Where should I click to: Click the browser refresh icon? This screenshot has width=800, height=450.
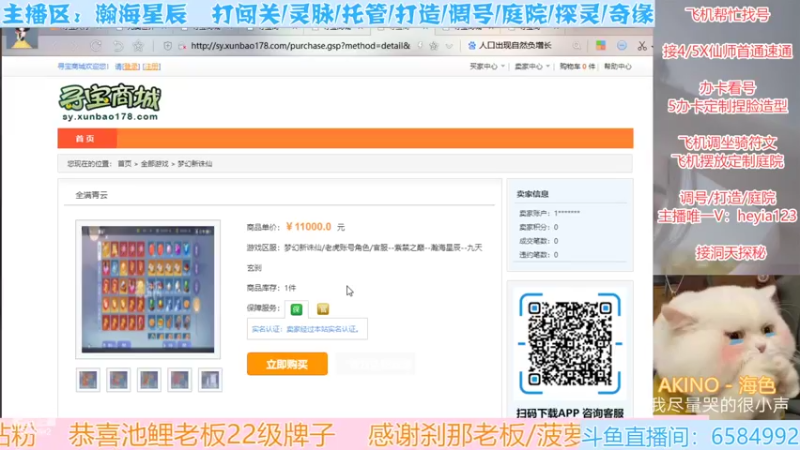tap(95, 46)
